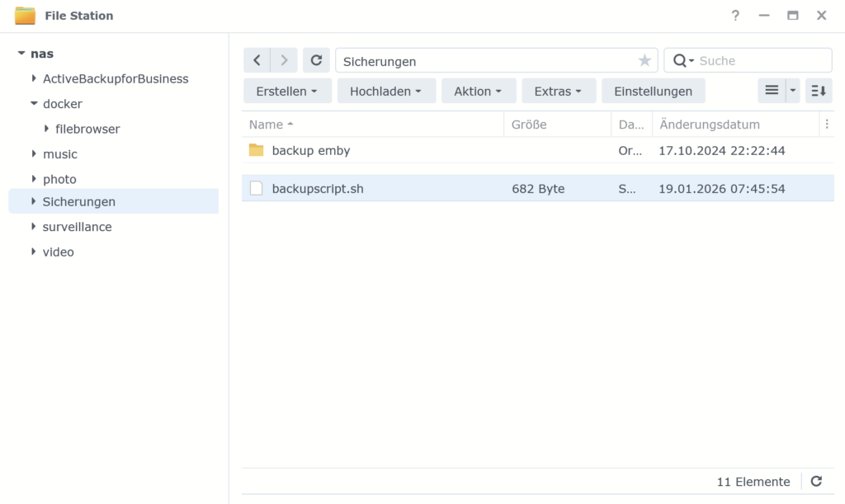Open the Aktion dropdown menu
Viewport: 845px width, 504px height.
click(x=478, y=91)
